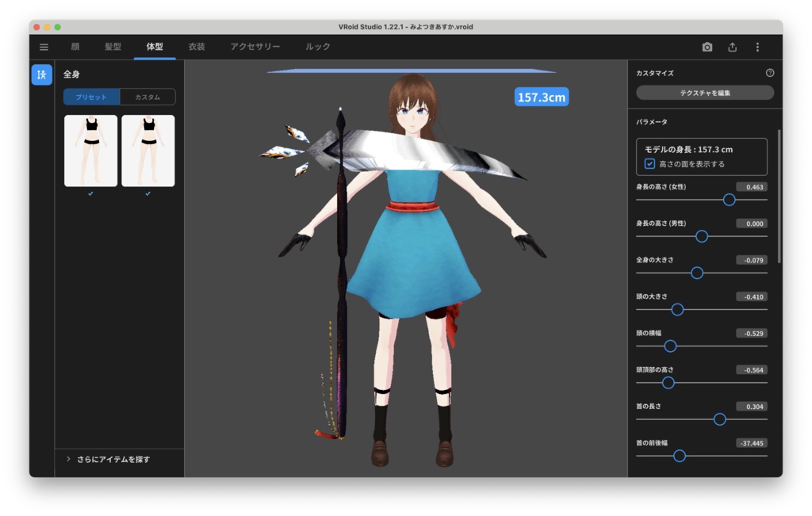Image resolution: width=812 pixels, height=516 pixels.
Task: Click the 0.304 value field
Action: 752,407
